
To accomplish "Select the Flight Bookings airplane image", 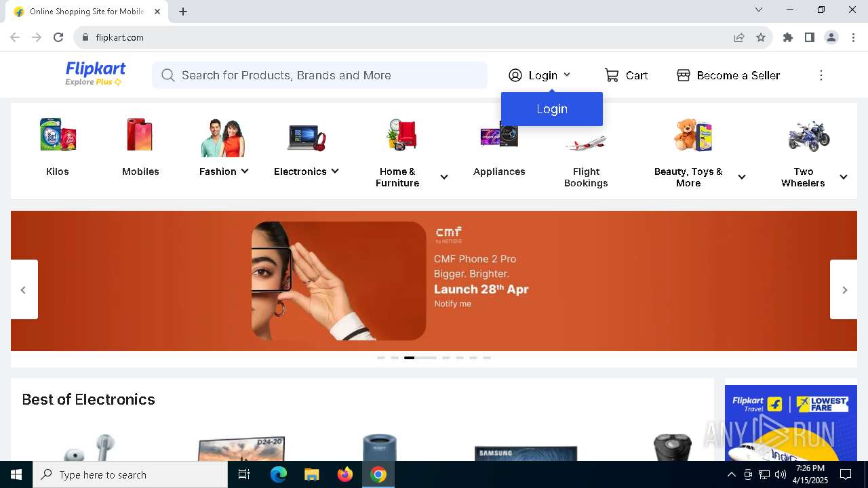I will tap(586, 142).
